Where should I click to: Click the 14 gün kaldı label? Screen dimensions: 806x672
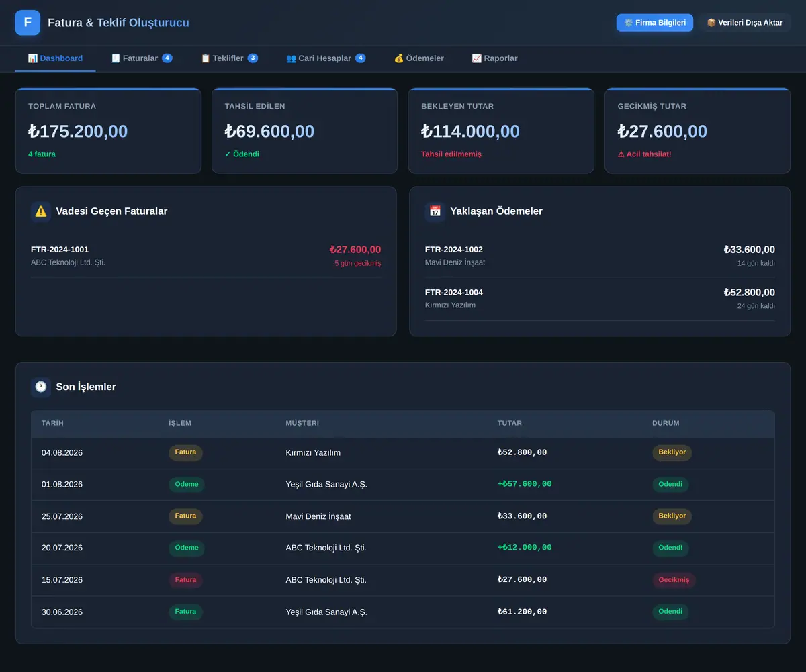(x=756, y=263)
